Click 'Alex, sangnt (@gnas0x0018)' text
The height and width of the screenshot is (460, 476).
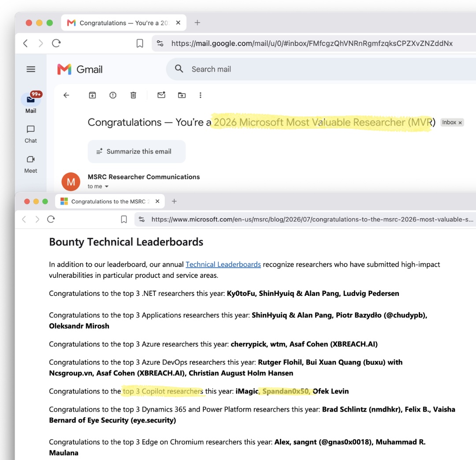pyautogui.click(x=323, y=442)
